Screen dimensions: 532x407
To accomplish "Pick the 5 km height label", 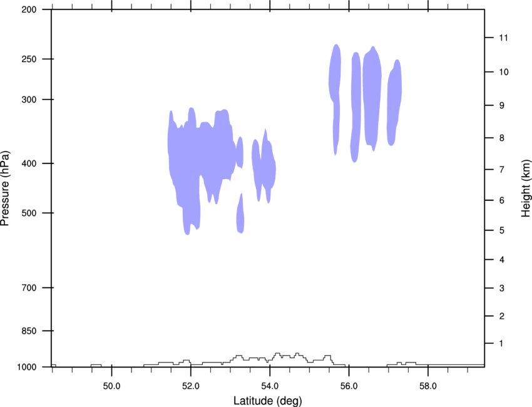I will click(501, 230).
